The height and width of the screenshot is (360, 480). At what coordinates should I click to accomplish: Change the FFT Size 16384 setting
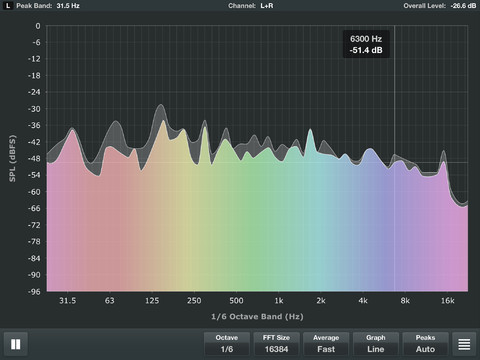click(276, 344)
